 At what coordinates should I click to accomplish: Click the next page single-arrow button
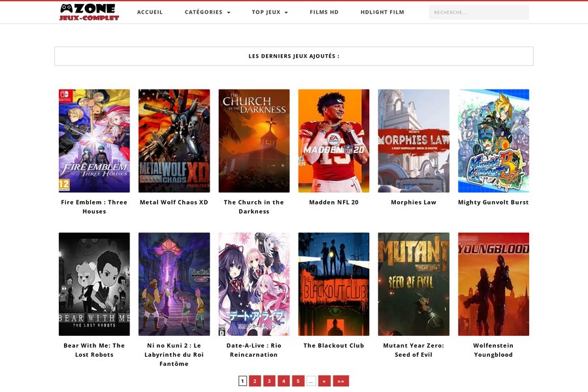324,381
